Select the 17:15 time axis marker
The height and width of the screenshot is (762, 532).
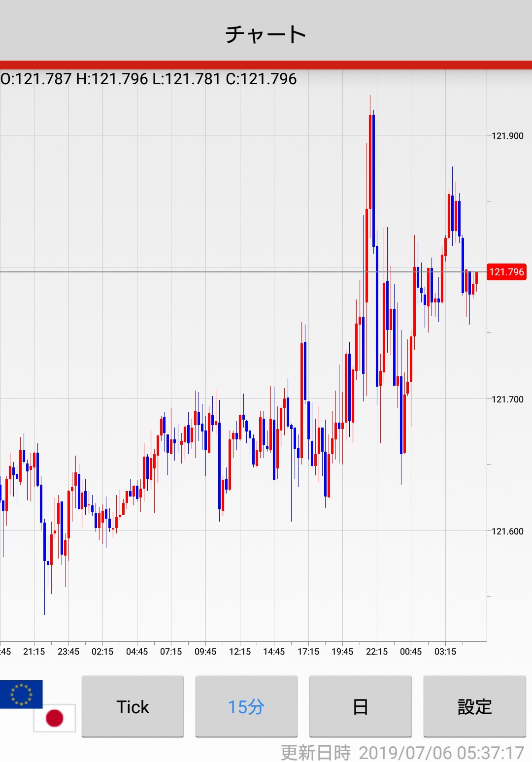tap(308, 652)
